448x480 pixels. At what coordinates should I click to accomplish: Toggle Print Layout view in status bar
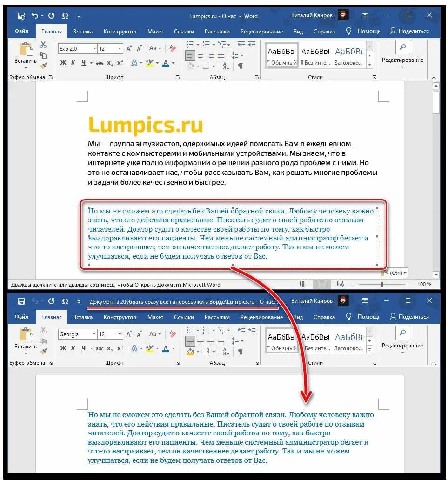click(x=322, y=284)
